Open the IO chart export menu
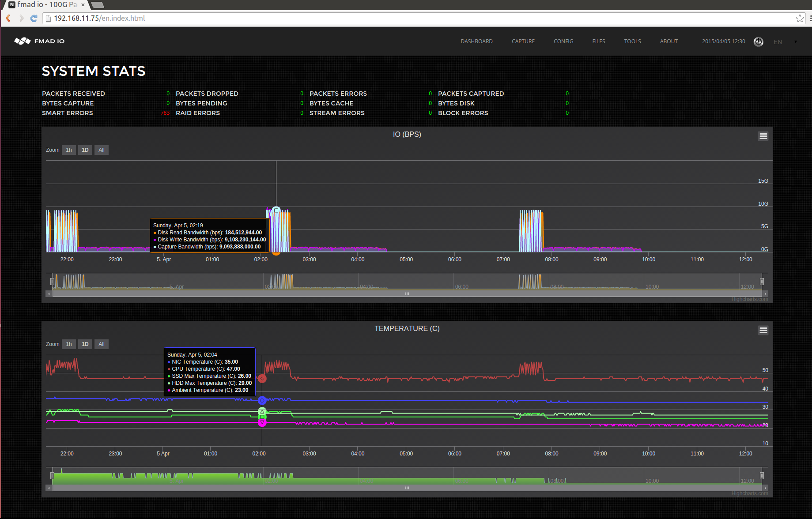812x519 pixels. [x=763, y=136]
